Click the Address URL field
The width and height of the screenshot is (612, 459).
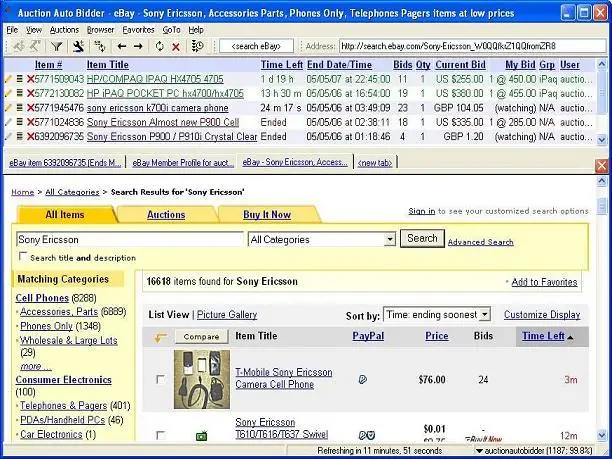pyautogui.click(x=472, y=46)
